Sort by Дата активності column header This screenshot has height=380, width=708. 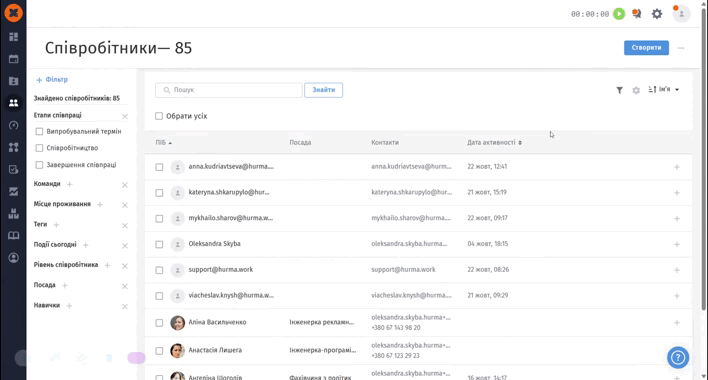(494, 142)
